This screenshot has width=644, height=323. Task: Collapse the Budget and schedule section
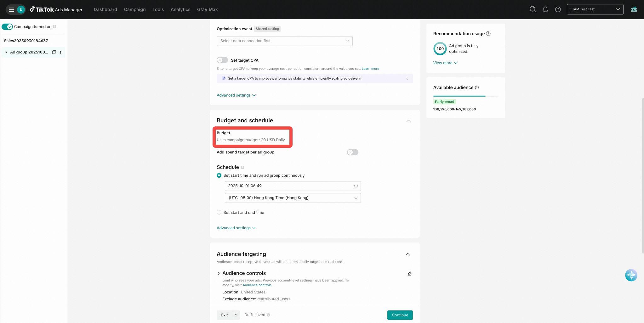pyautogui.click(x=408, y=121)
